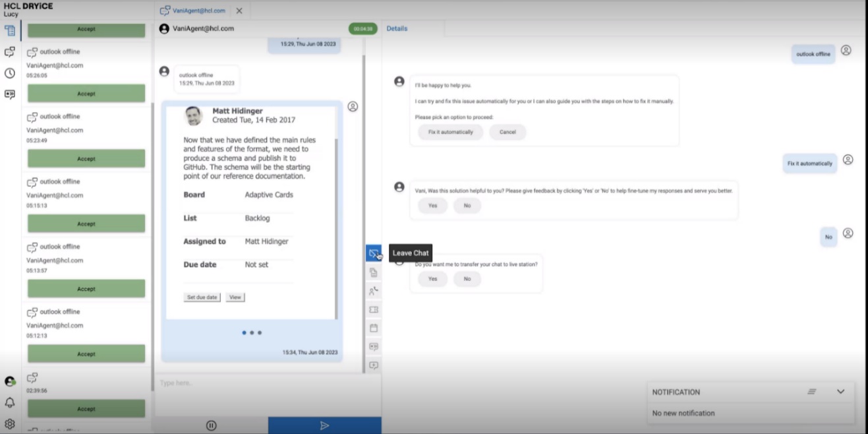
Task: Click the transfer call agent icon
Action: click(374, 291)
